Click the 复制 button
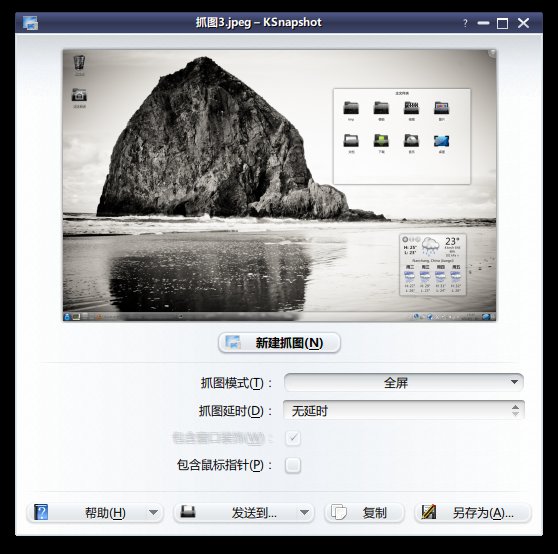 click(364, 513)
